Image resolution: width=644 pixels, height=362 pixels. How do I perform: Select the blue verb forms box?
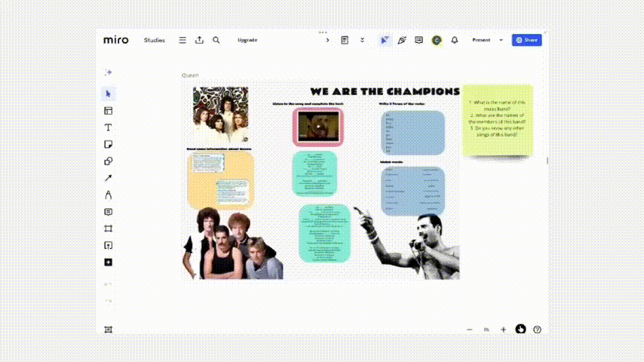pyautogui.click(x=412, y=133)
